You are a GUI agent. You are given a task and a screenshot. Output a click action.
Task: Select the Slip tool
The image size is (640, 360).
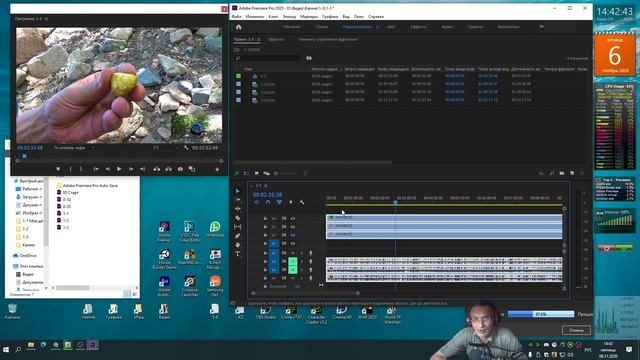click(x=238, y=227)
